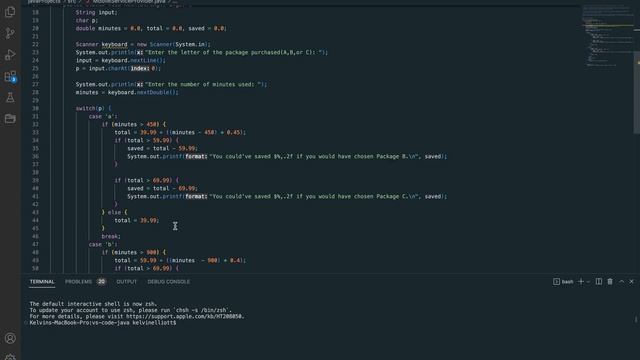
Task: Click 'saved = total - 69.99;' line
Action: coord(163,189)
